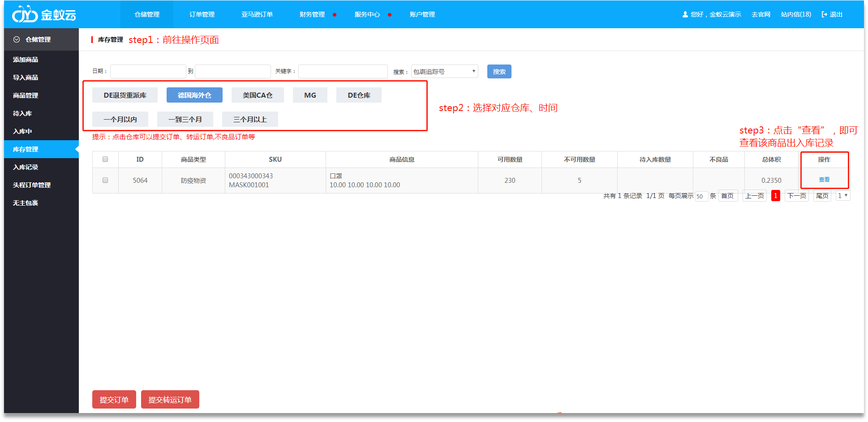The width and height of the screenshot is (868, 422).
Task: Go to 下一页 in pagination
Action: click(x=796, y=196)
